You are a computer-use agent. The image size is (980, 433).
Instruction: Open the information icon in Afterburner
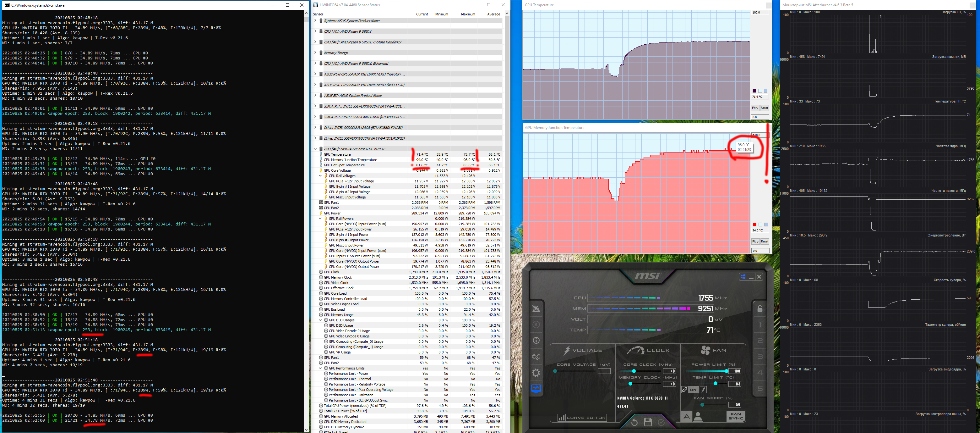pyautogui.click(x=536, y=341)
